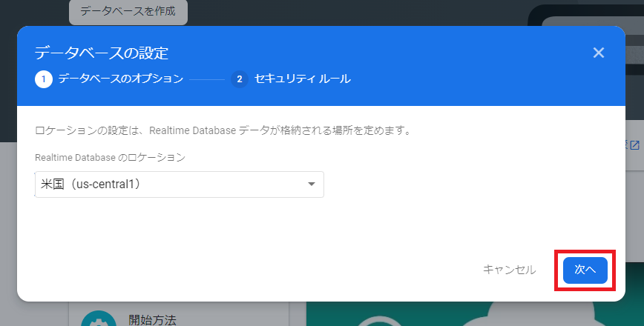Click the gear icon beside 開始方法

[99, 320]
